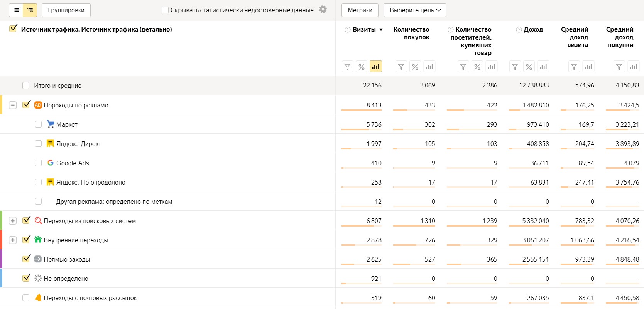This screenshot has width=644, height=309.
Task: Click filter icon under Визиты column
Action: click(348, 67)
